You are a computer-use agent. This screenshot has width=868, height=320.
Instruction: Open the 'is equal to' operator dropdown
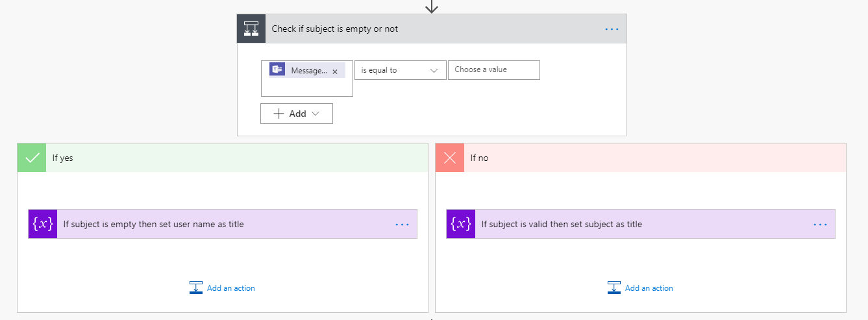400,70
